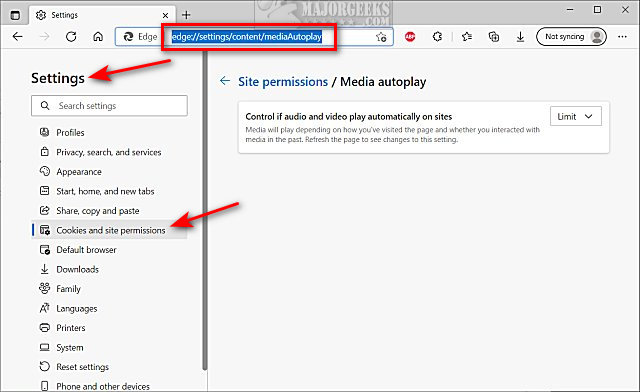
Task: Click the Phone and other devices icon
Action: 44,386
